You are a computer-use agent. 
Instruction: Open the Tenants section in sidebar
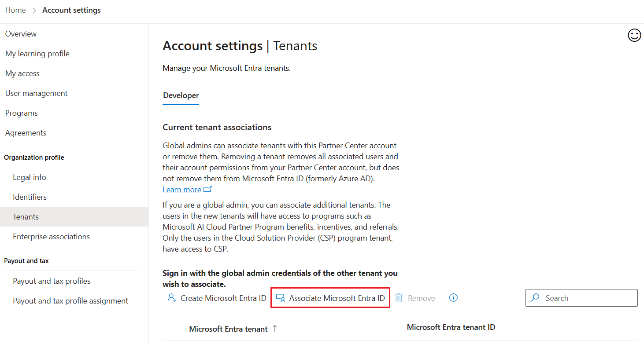pos(26,216)
